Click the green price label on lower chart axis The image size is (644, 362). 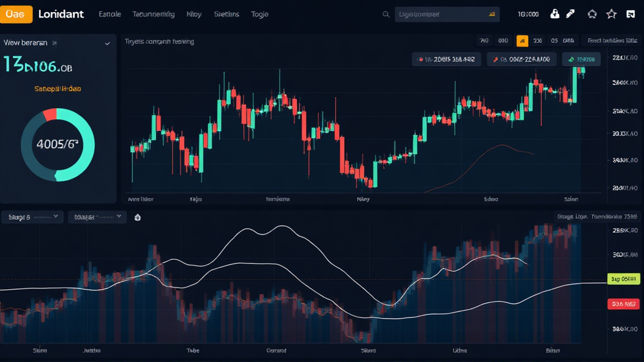pyautogui.click(x=623, y=278)
